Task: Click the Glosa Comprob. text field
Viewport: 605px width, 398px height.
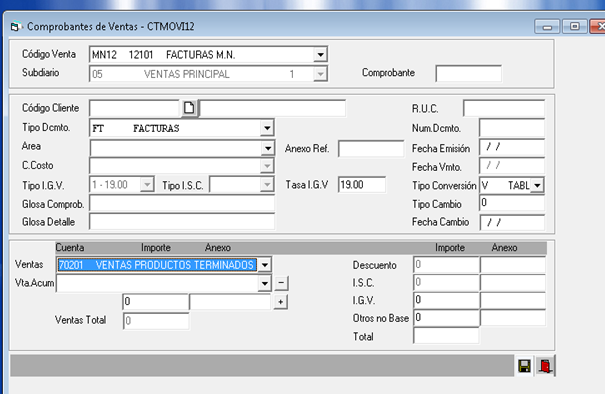Action: point(182,203)
